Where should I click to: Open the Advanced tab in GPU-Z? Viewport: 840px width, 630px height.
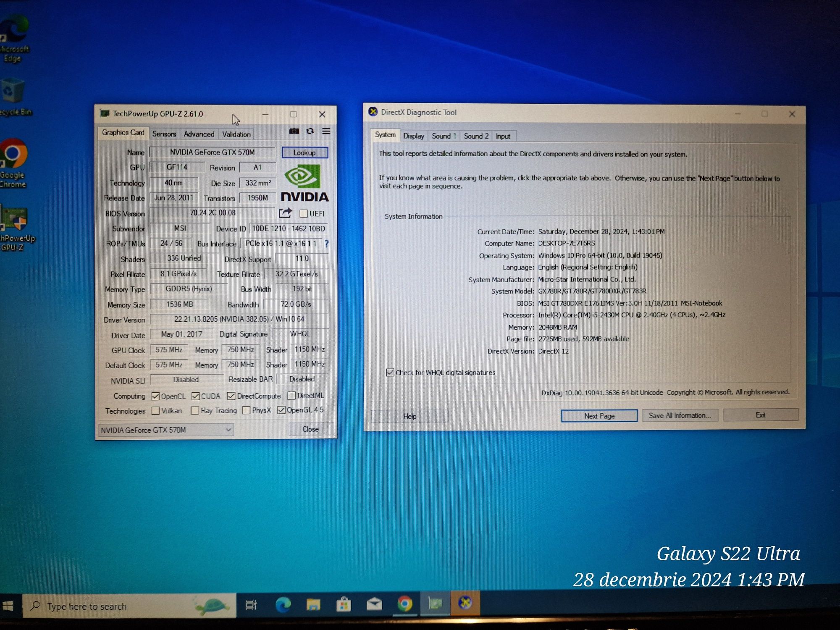pos(199,134)
